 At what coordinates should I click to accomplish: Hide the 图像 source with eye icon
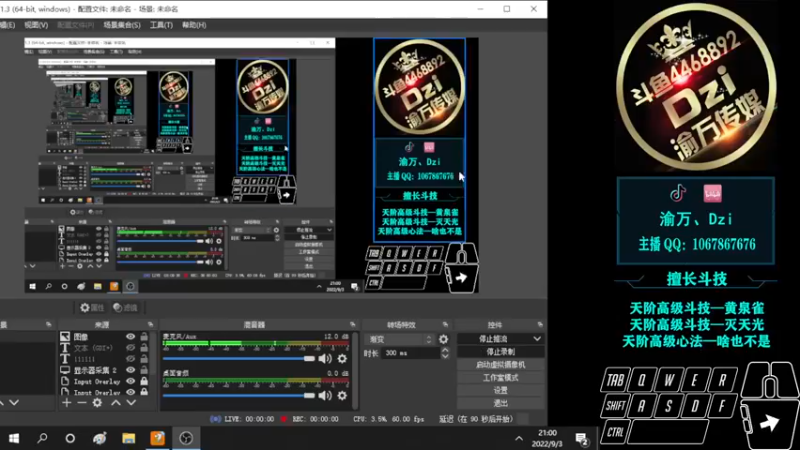click(131, 337)
